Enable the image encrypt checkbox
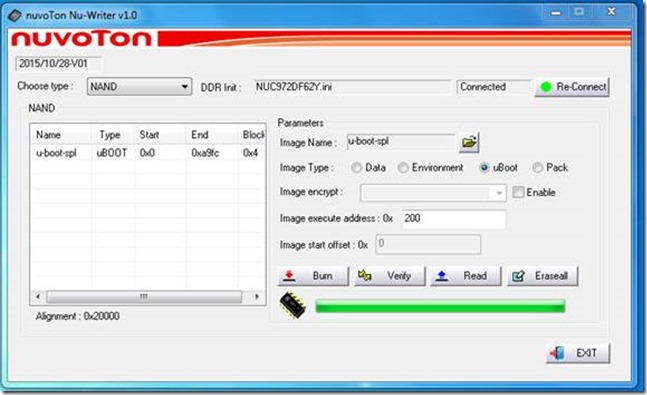This screenshot has height=395, width=647. click(x=518, y=192)
